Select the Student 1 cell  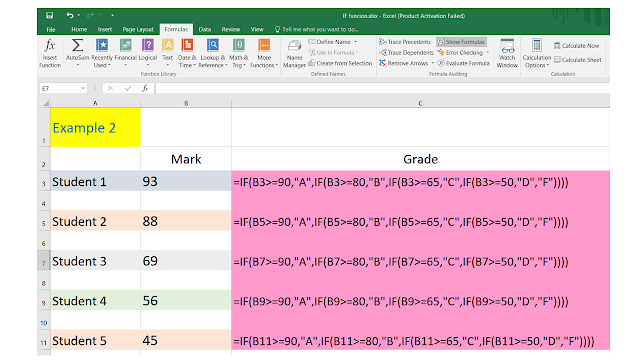click(95, 181)
